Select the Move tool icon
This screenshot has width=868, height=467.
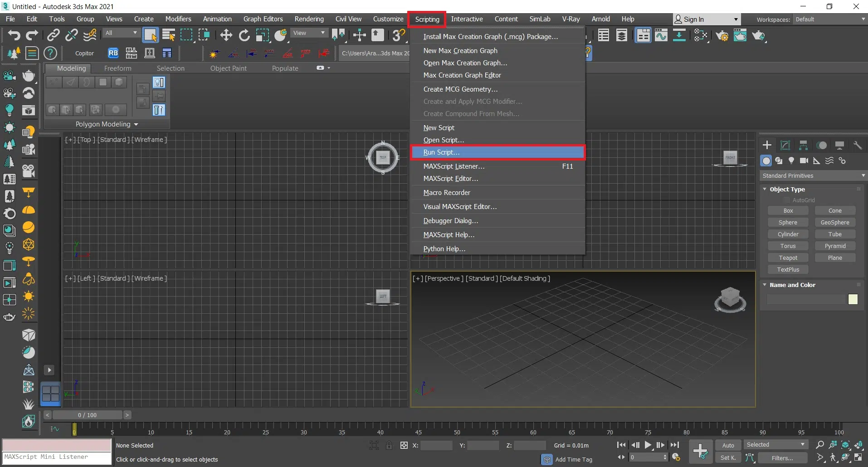click(x=226, y=35)
